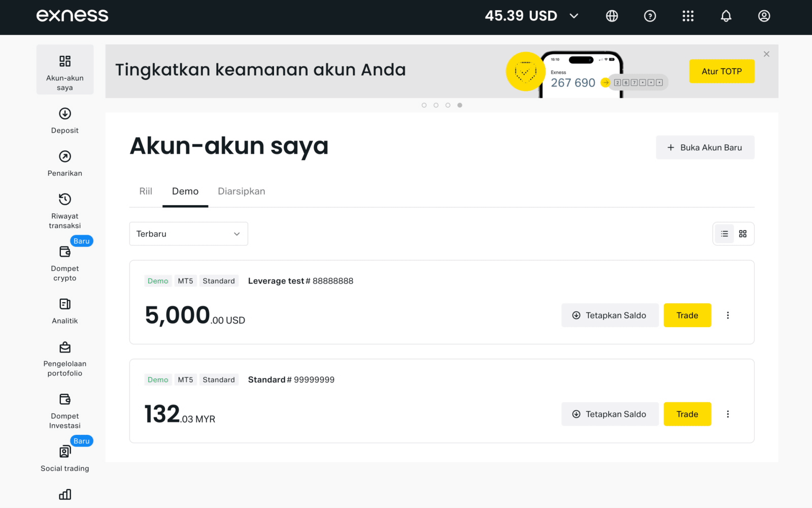Select first banner carousel dot
This screenshot has height=508, width=812.
pyautogui.click(x=424, y=105)
